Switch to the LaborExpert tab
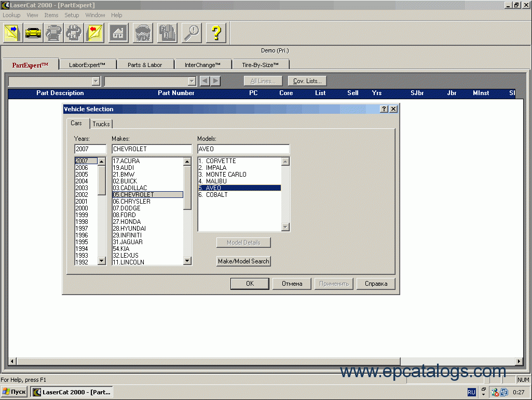 tap(87, 65)
